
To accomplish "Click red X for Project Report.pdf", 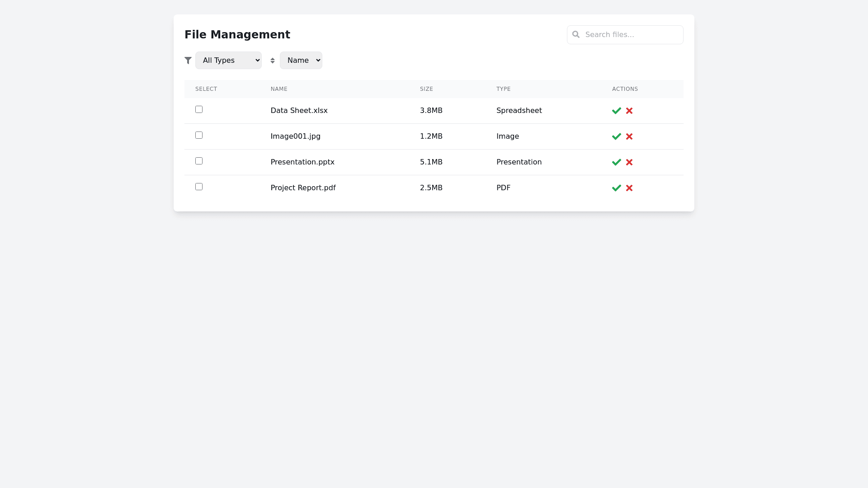I will 629,188.
